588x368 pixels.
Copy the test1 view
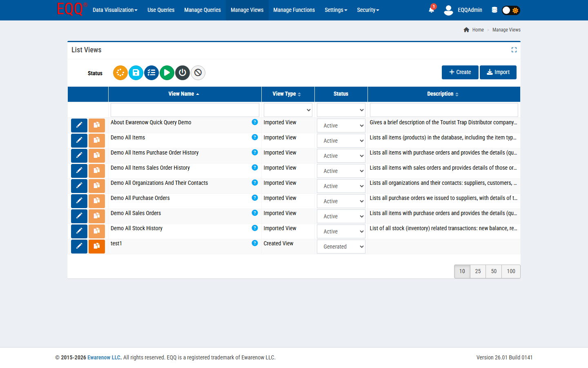point(96,246)
